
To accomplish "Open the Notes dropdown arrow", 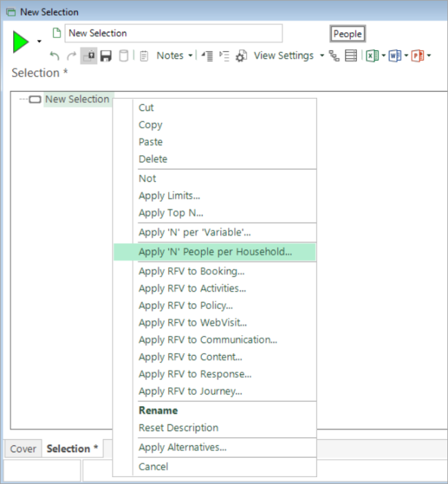I will click(x=190, y=56).
